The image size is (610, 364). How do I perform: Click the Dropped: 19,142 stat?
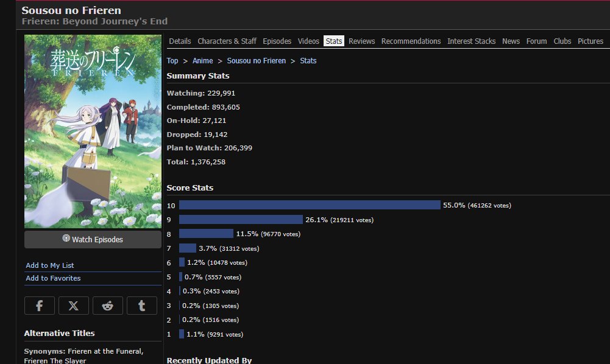pyautogui.click(x=197, y=135)
